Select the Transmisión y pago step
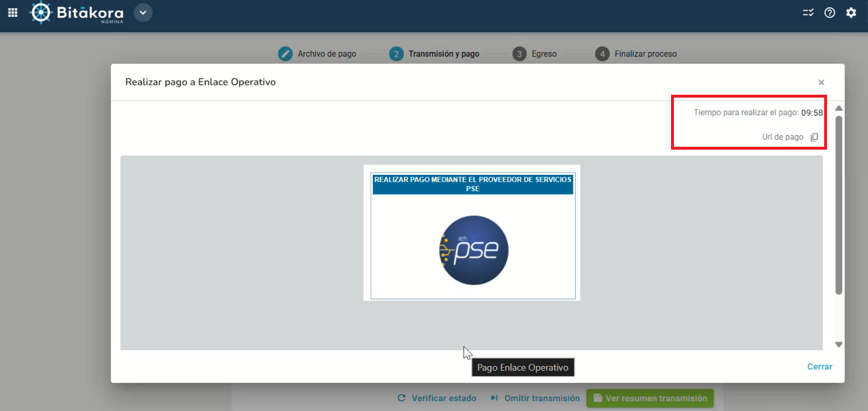868x411 pixels. 435,54
